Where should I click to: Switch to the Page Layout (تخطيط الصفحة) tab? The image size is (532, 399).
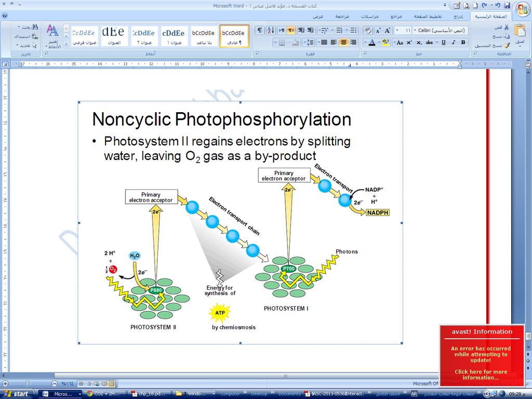428,16
